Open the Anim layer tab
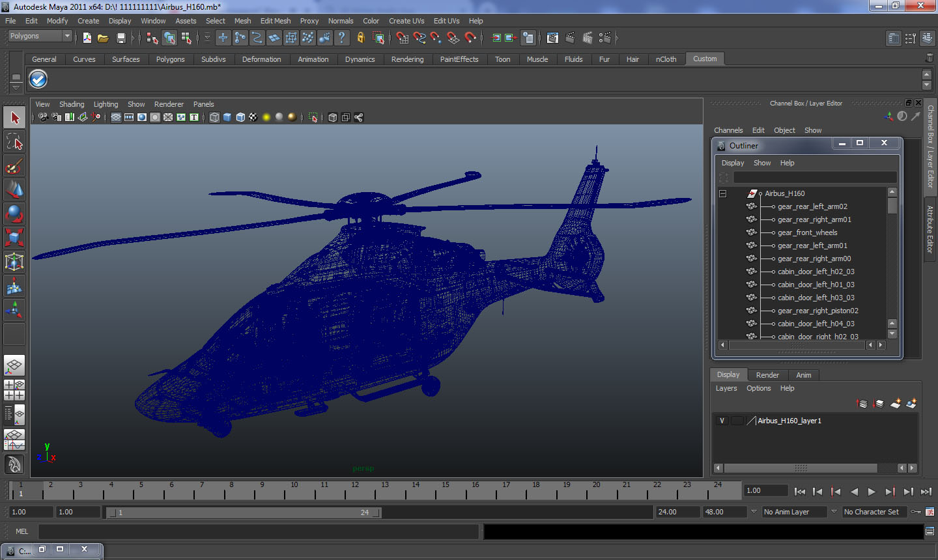This screenshot has height=560, width=938. [804, 375]
